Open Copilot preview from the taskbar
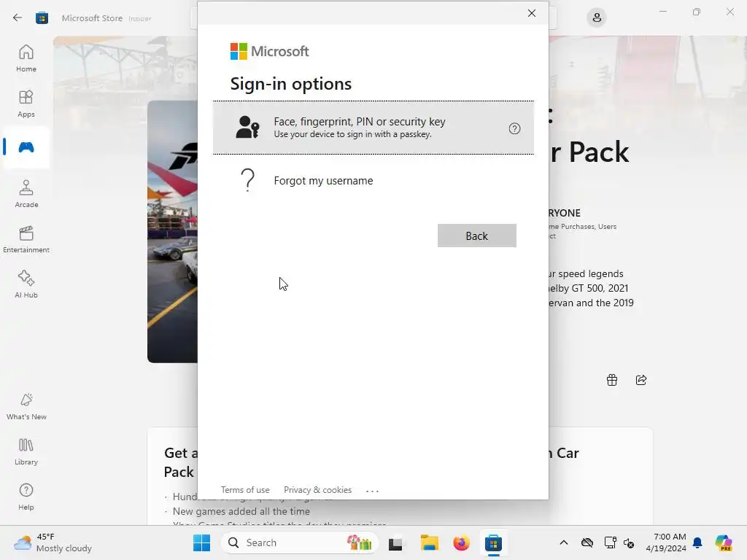747x560 pixels. point(724,542)
